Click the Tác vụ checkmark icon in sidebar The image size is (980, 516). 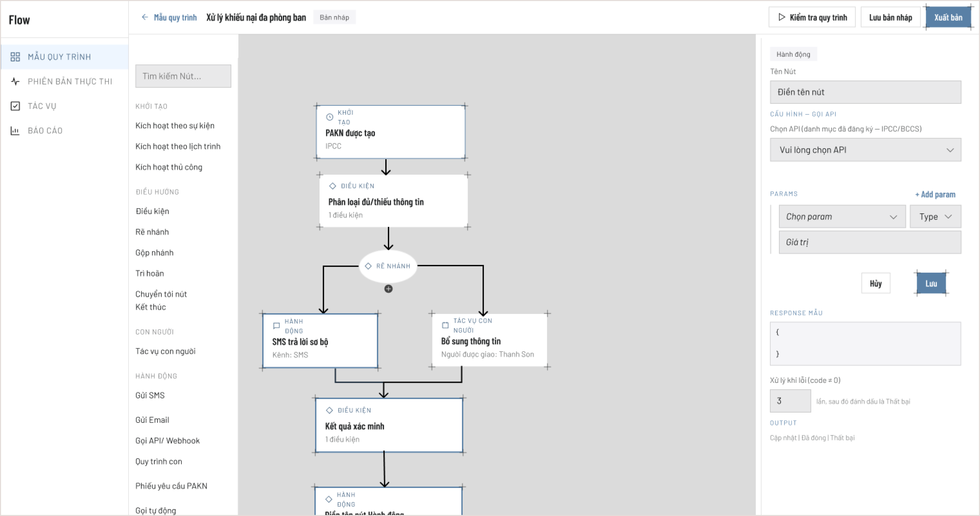pyautogui.click(x=15, y=106)
